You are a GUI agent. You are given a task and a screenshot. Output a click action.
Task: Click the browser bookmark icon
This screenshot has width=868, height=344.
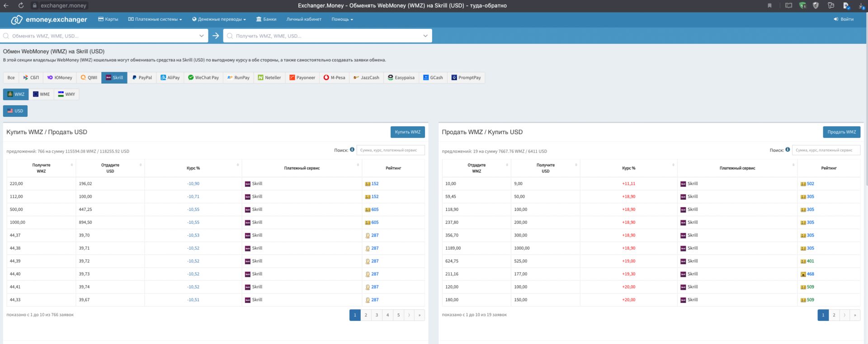point(769,5)
